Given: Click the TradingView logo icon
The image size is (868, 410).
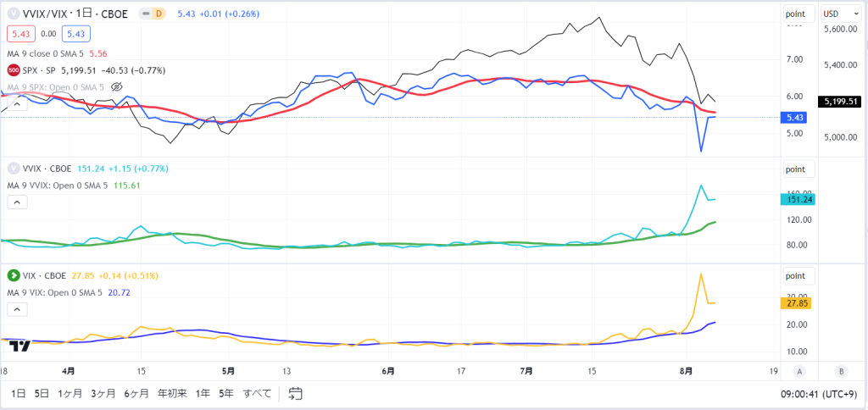Looking at the screenshot, I should [x=21, y=346].
